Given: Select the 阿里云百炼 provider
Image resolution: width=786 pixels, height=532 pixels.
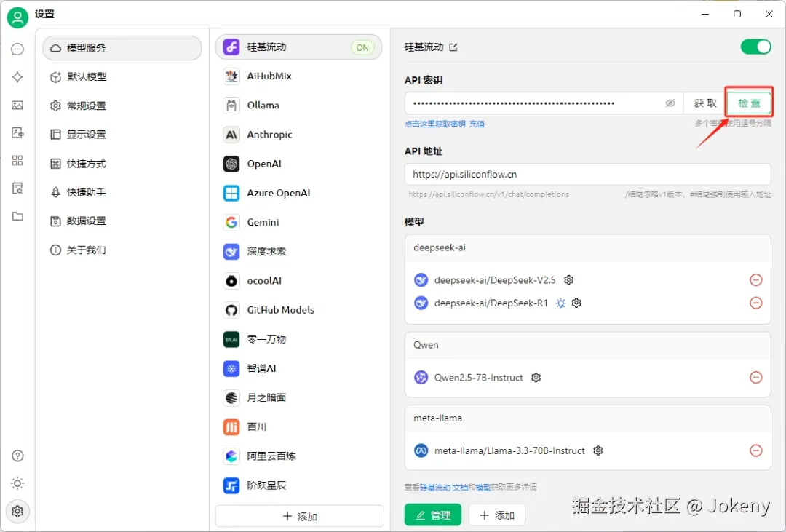Looking at the screenshot, I should pyautogui.click(x=299, y=456).
